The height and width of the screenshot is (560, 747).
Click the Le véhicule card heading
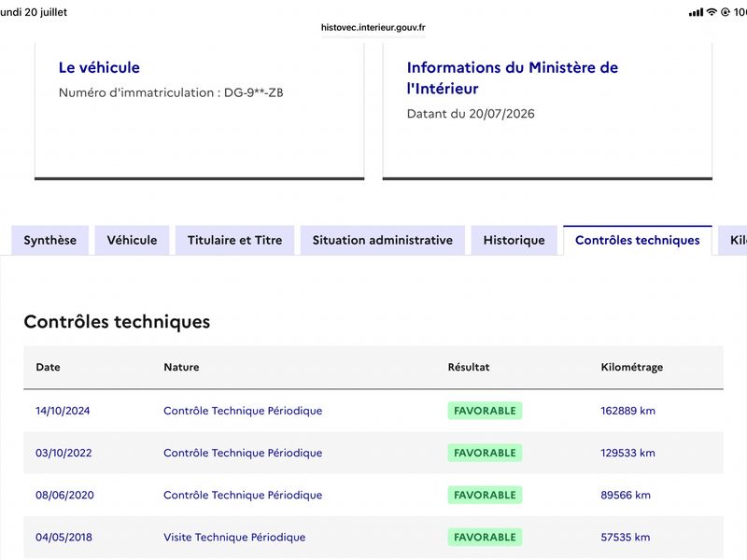[99, 67]
